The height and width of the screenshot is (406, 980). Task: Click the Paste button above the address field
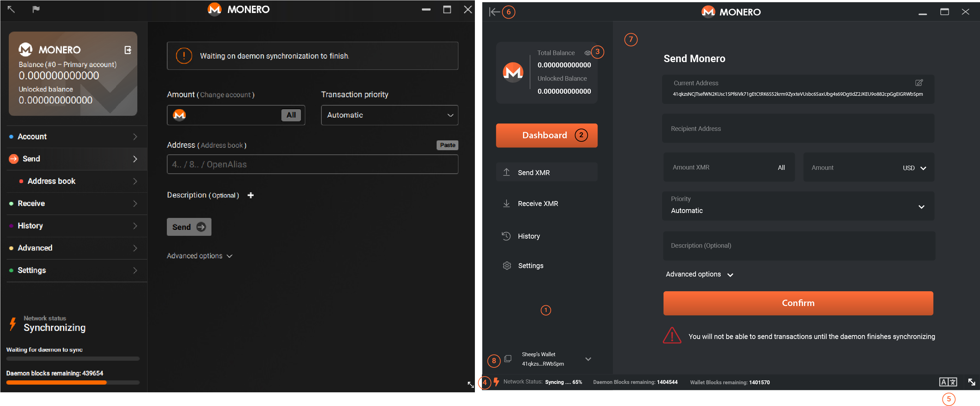pos(447,145)
